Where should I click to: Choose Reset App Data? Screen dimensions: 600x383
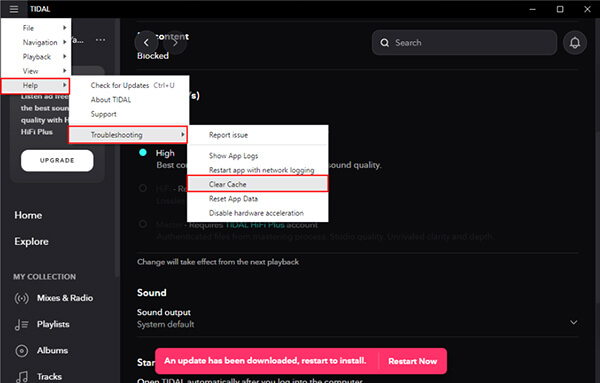[258, 199]
